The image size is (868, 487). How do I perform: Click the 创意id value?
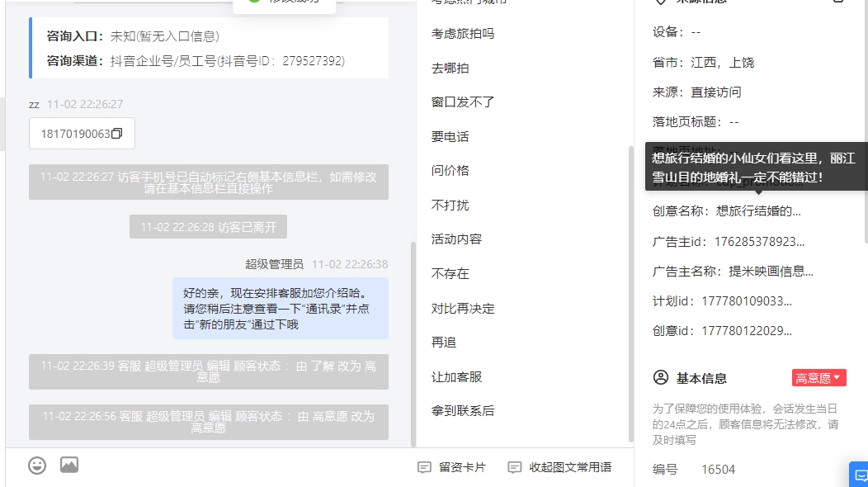tap(747, 331)
